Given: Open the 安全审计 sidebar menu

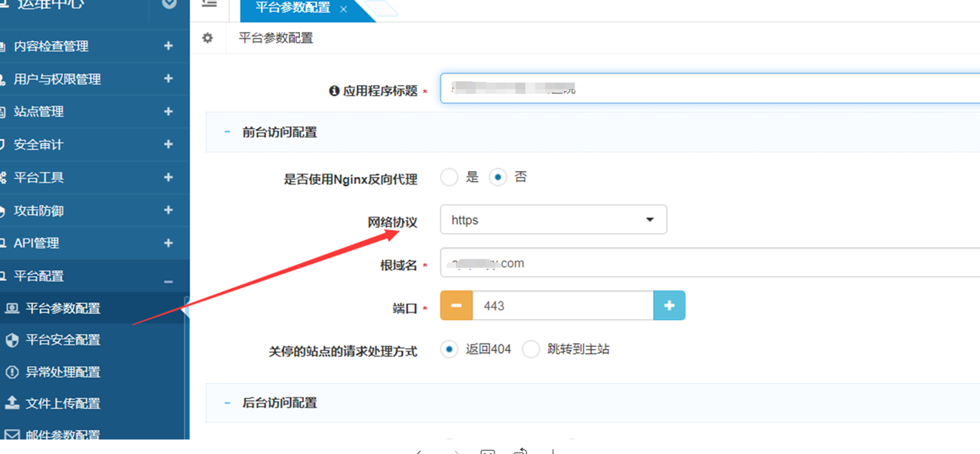Looking at the screenshot, I should point(39,144).
